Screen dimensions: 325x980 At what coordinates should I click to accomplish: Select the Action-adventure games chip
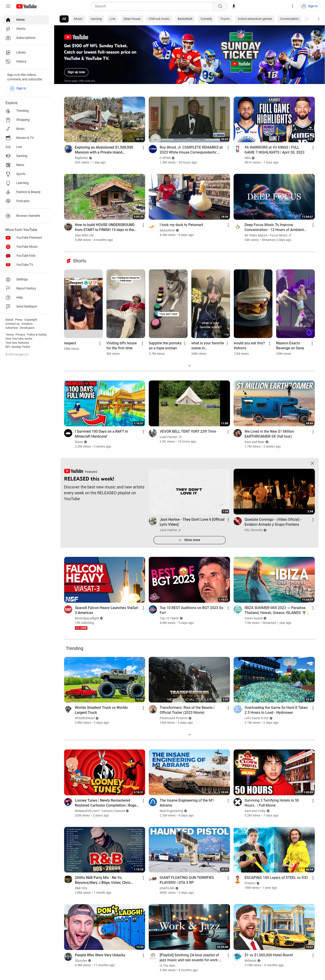pos(255,19)
